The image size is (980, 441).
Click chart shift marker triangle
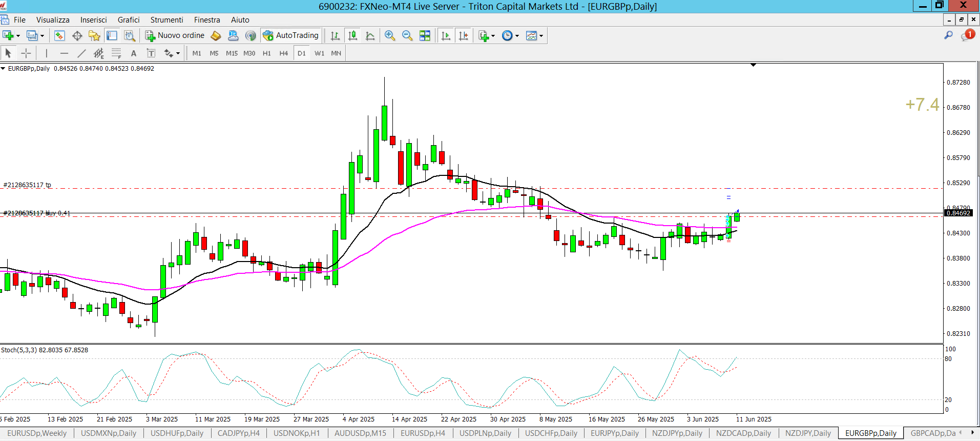(x=753, y=65)
